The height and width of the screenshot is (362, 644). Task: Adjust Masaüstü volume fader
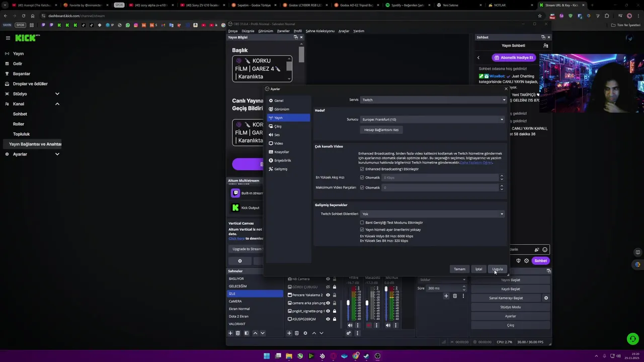367,302
